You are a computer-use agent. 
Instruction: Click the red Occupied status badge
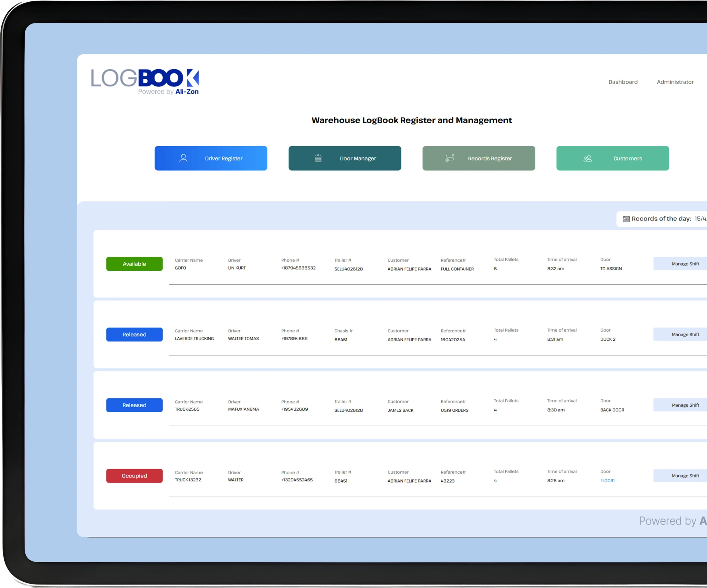click(x=134, y=476)
